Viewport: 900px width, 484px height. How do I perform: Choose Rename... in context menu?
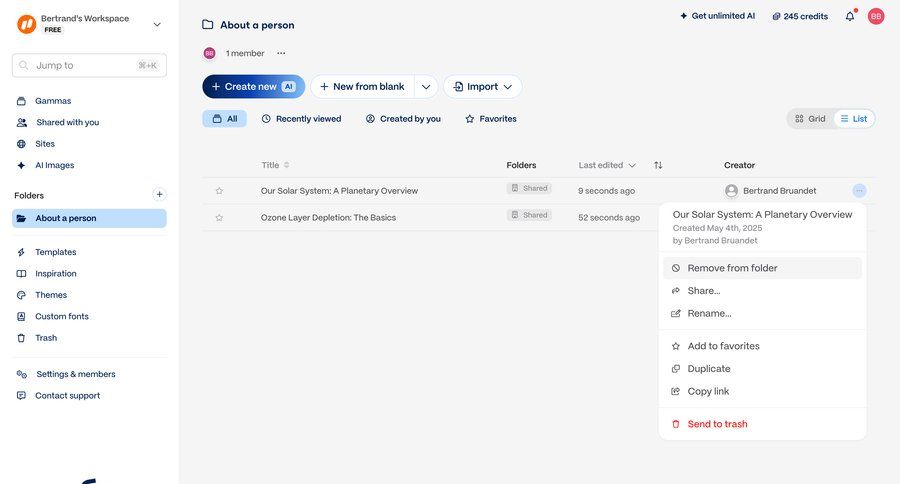pyautogui.click(x=762, y=313)
